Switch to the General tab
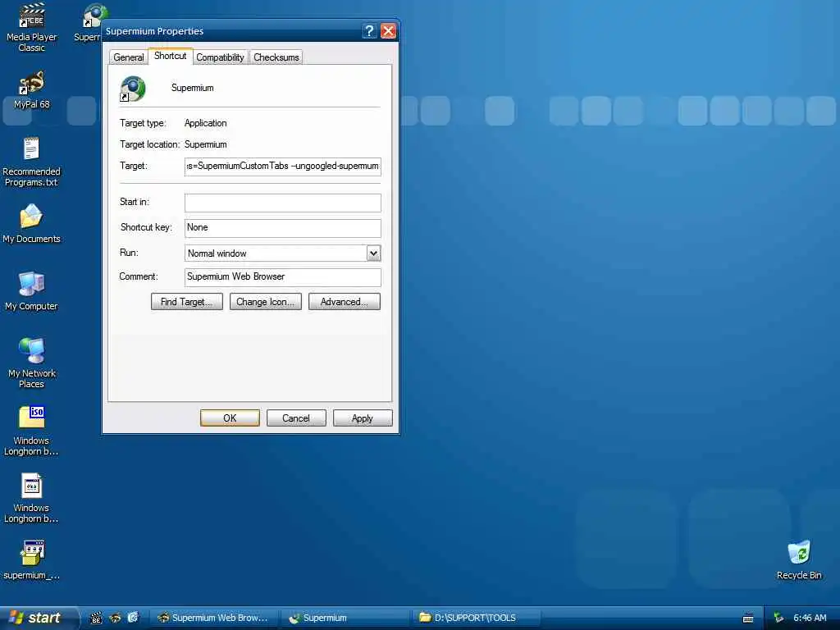Viewport: 840px width, 630px height. click(129, 57)
